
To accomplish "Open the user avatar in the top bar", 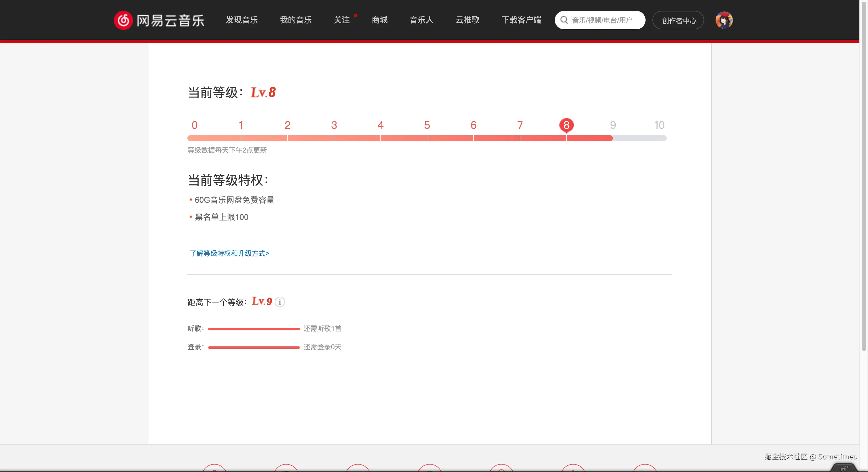I will tap(724, 20).
